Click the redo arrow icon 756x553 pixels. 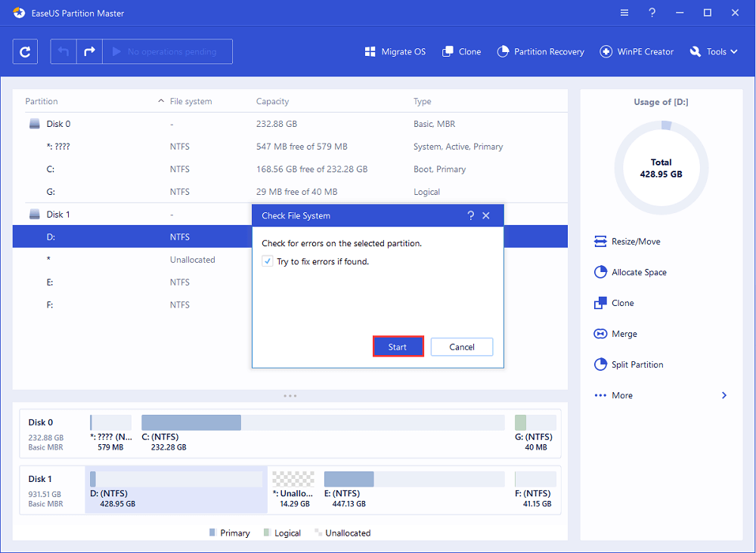point(89,51)
